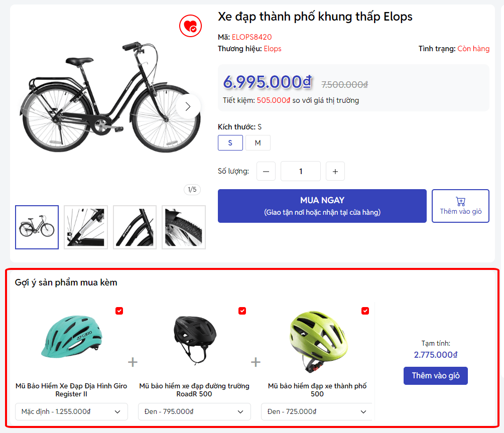This screenshot has height=433, width=504.
Task: Decrease quantity with minus button
Action: [266, 171]
